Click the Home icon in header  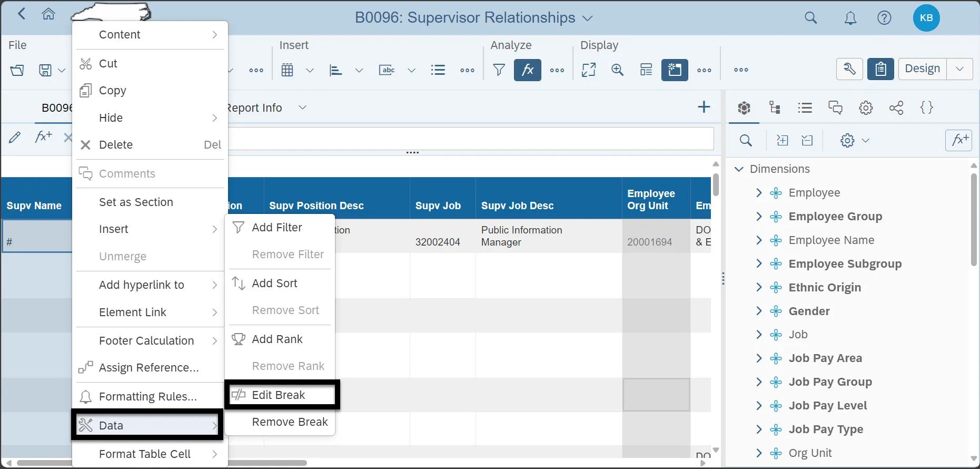(48, 14)
